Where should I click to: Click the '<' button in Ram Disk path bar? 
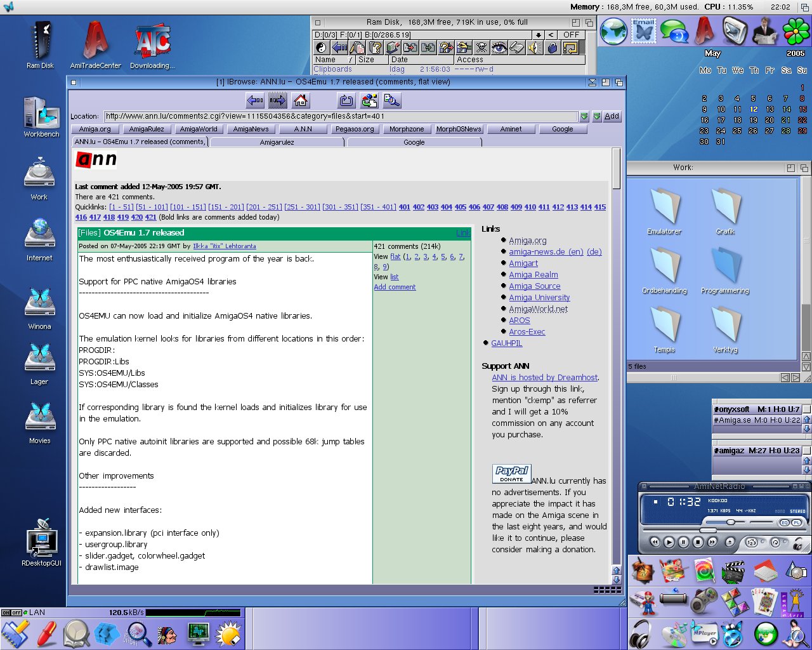pyautogui.click(x=551, y=35)
